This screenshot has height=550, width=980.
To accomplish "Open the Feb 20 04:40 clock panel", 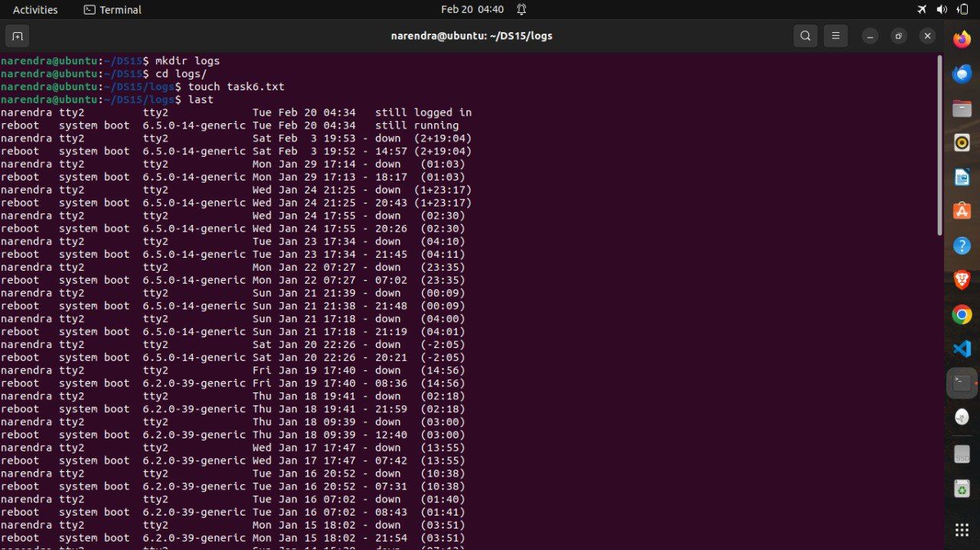I will click(472, 10).
